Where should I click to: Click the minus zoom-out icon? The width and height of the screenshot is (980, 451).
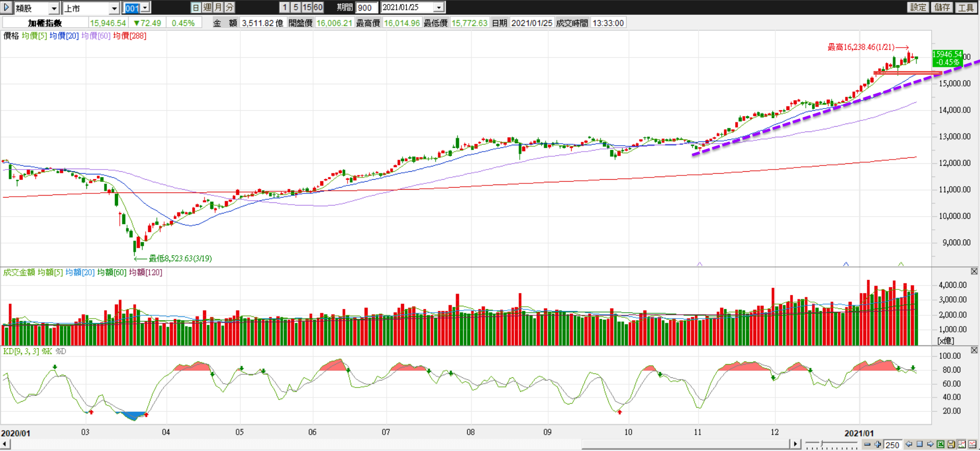coord(867,445)
